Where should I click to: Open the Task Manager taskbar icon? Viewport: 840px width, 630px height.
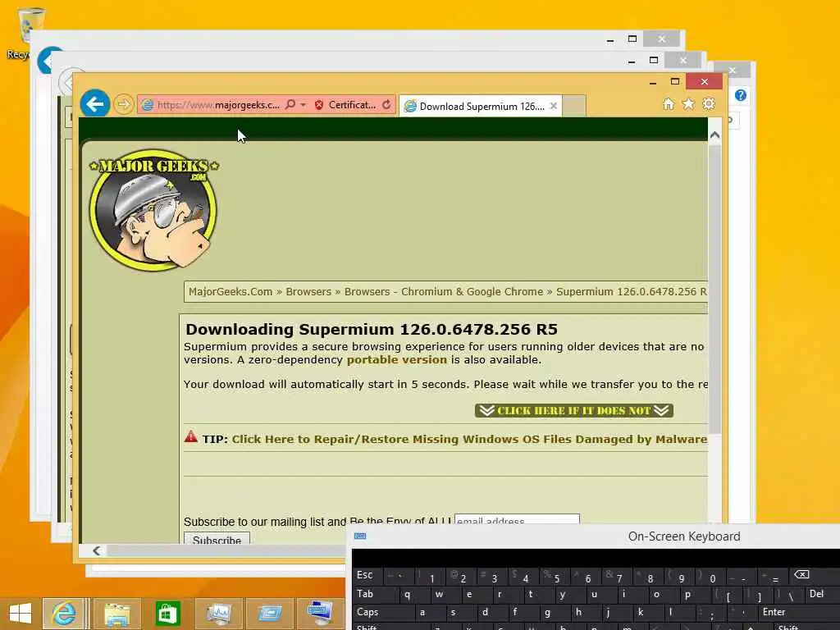[218, 614]
